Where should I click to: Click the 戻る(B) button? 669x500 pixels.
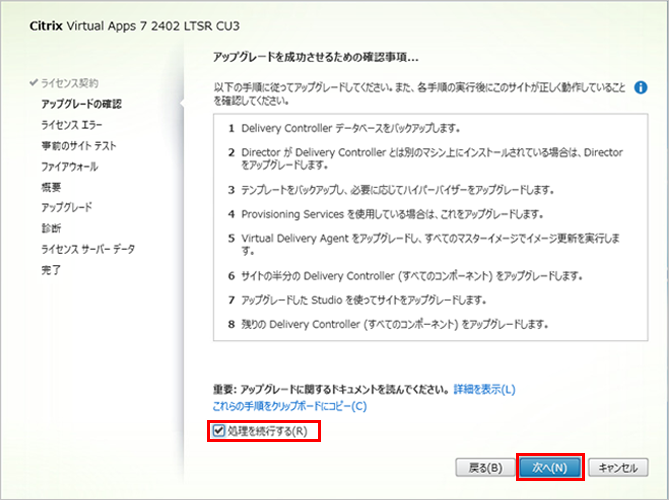coord(484,467)
